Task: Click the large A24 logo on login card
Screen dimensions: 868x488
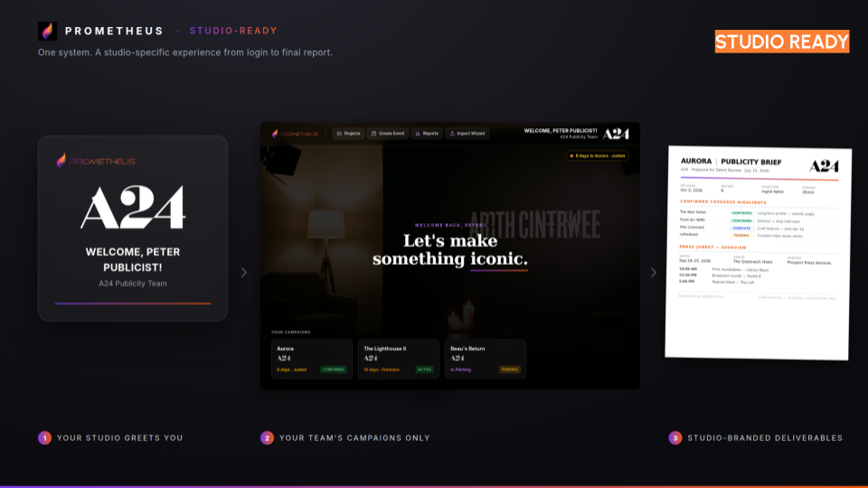Action: (x=133, y=207)
